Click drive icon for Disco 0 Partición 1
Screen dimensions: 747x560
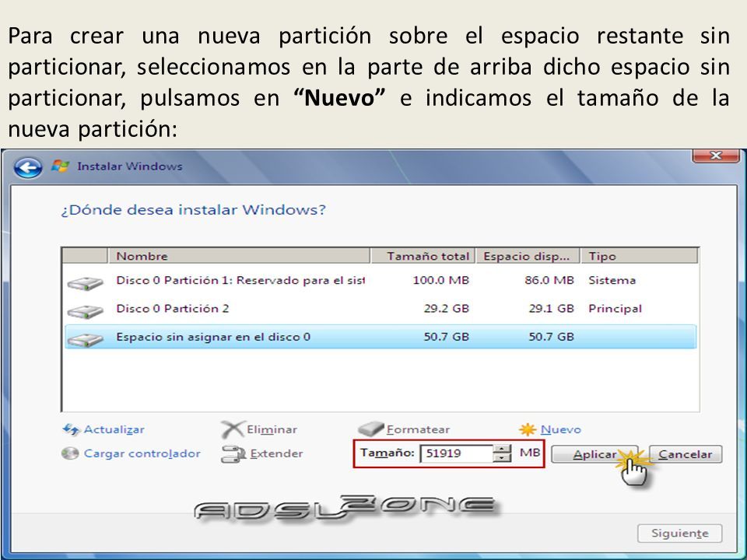pyautogui.click(x=85, y=283)
